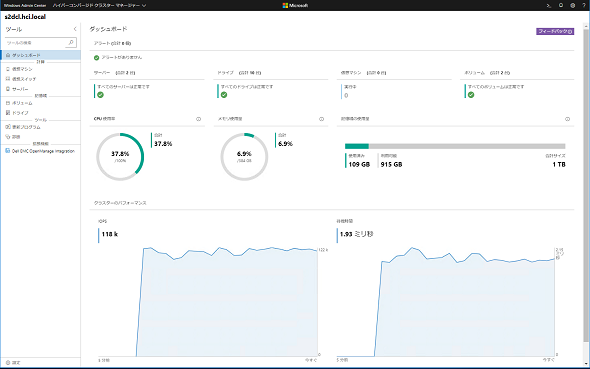Screen dimensions: 590x369
Task: Click the latency performance line chart
Action: click(x=446, y=302)
